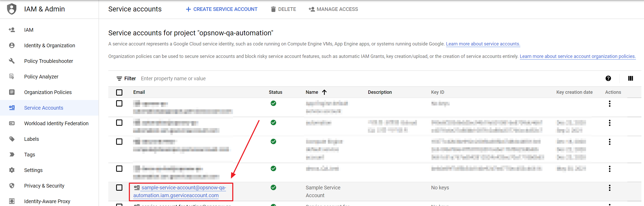Viewport: 644px width, 206px height.
Task: Open the three-dot actions menu in first row
Action: (x=609, y=104)
